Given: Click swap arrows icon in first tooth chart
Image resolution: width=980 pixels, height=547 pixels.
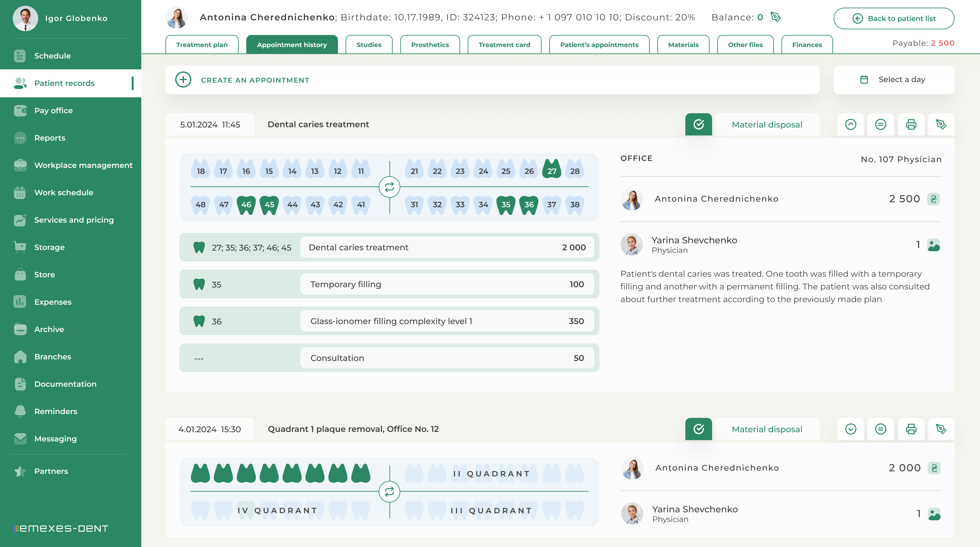Looking at the screenshot, I should [389, 187].
